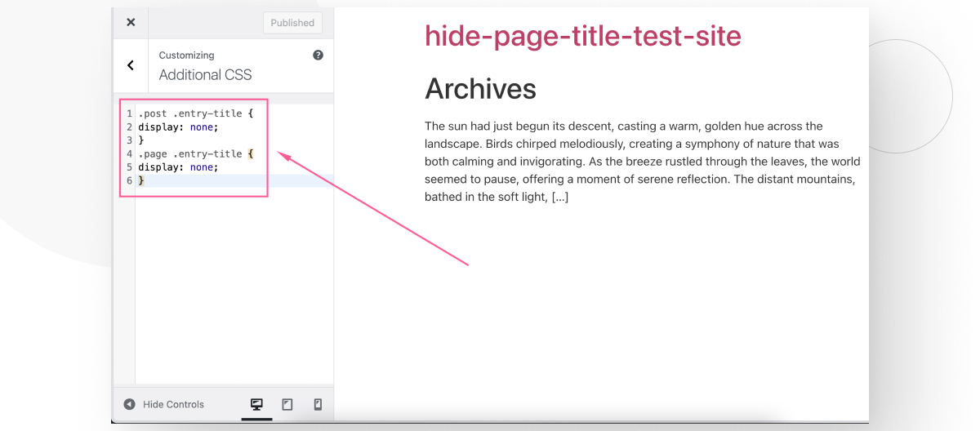Image resolution: width=980 pixels, height=431 pixels.
Task: Click the post excerpt paragraph
Action: (643, 162)
